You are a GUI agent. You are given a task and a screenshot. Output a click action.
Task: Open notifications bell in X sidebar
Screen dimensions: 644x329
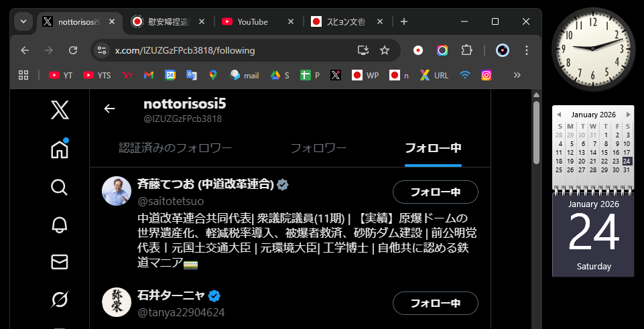(60, 224)
